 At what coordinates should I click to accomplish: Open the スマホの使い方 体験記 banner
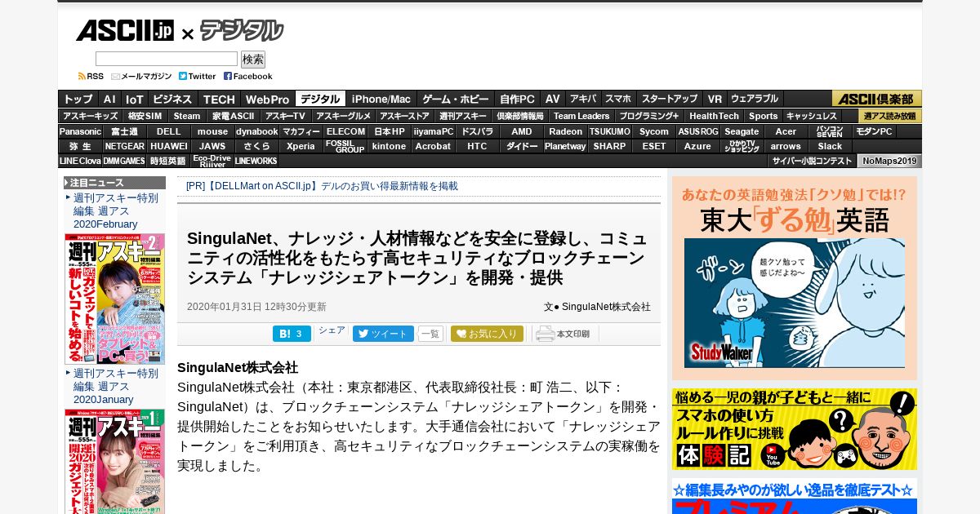point(795,429)
